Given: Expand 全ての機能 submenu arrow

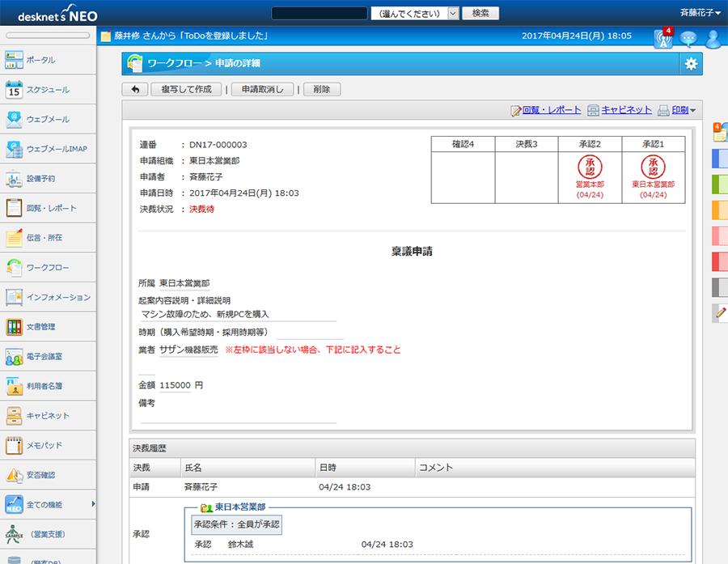Looking at the screenshot, I should point(92,504).
